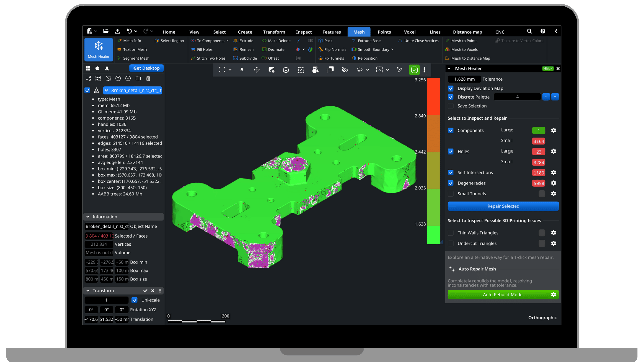Collapse the Information section
Screen dimensions: 644x362
coord(88,217)
